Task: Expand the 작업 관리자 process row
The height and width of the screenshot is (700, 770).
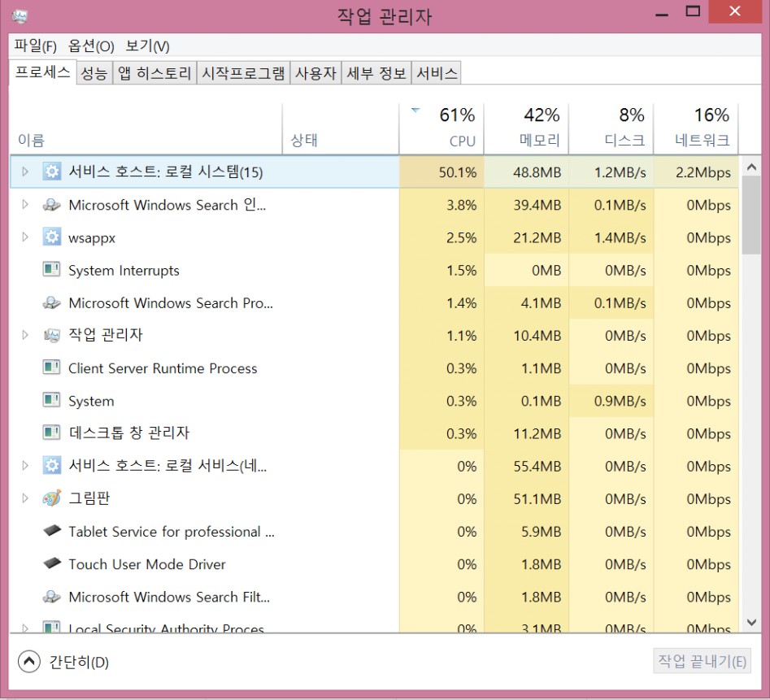Action: 25,335
